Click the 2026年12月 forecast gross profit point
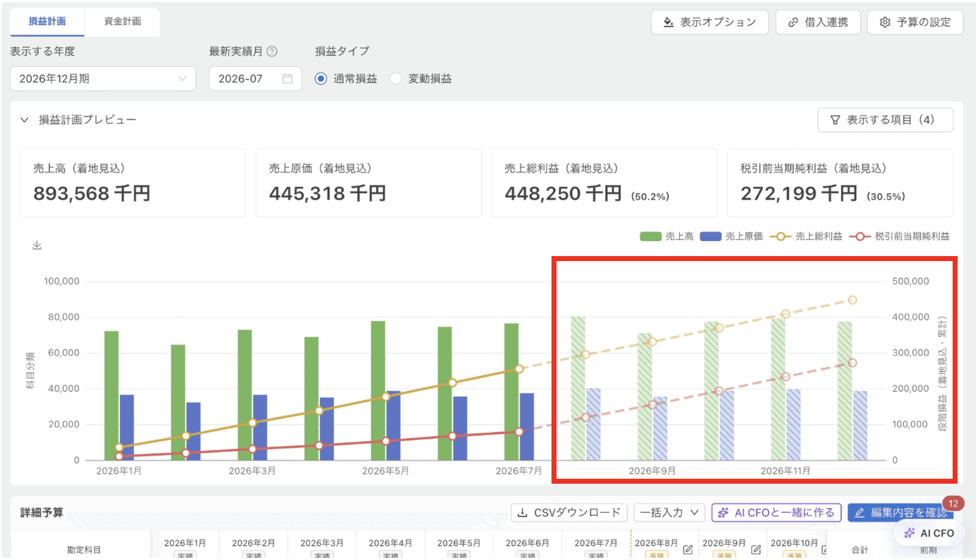 [x=852, y=300]
